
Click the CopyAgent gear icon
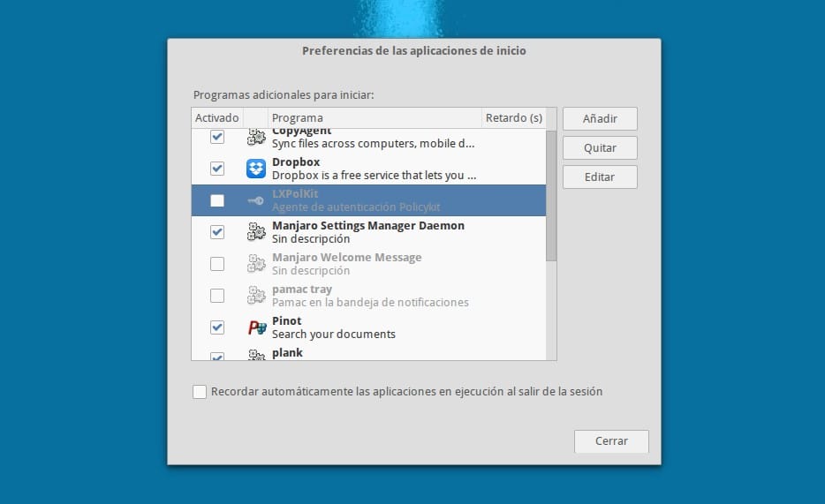[x=256, y=137]
